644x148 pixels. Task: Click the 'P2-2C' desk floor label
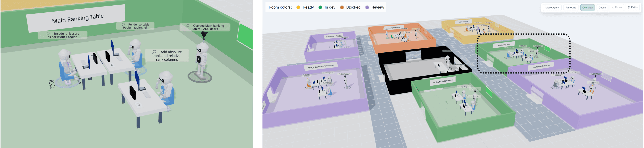(51, 84)
